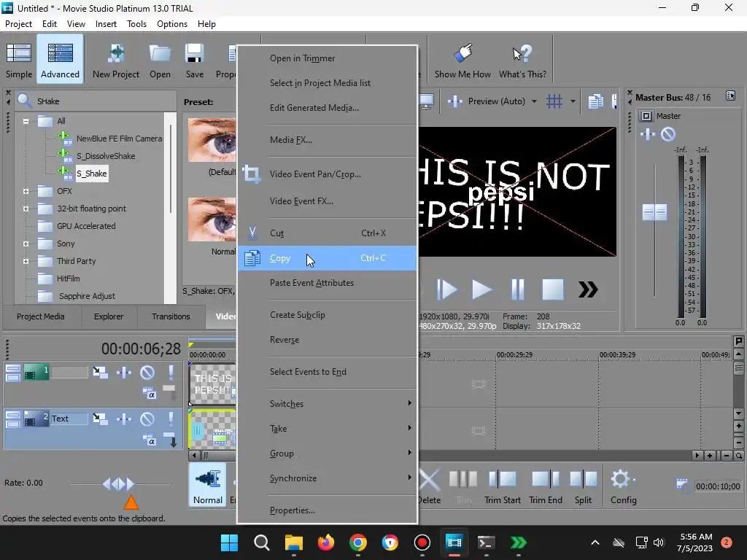Activate the What's This? help tool

522,60
